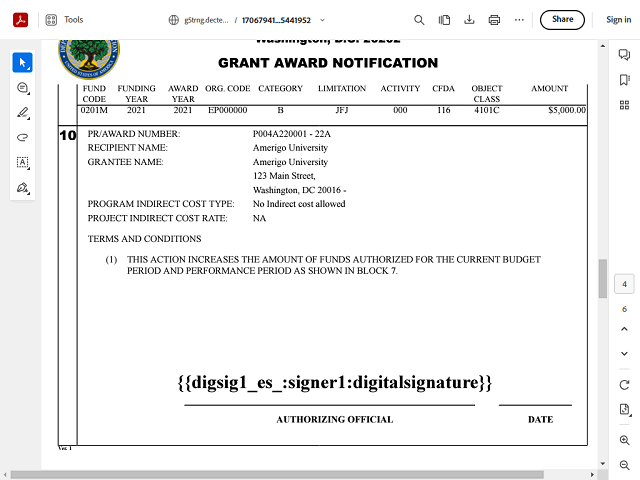Viewport: 640px width, 480px height.
Task: Open the Adobe Acrobat home logo
Action: click(x=20, y=20)
